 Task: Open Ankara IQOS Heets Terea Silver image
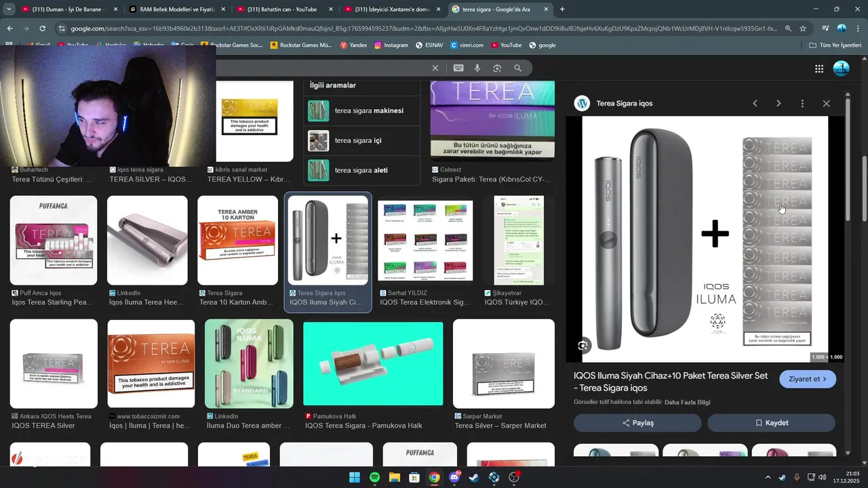(54, 364)
